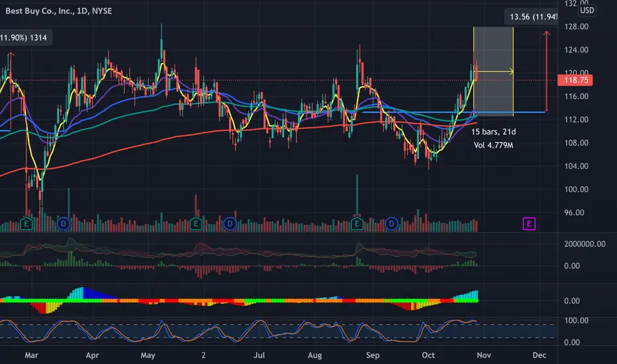Click the 116.00 price axis label
Image resolution: width=617 pixels, height=364 pixels.
pos(576,97)
